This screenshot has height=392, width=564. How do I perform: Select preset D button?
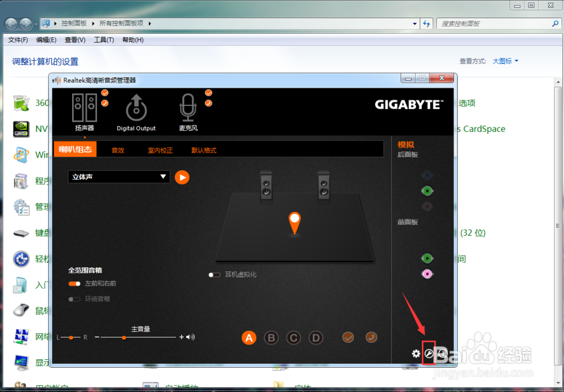click(x=316, y=338)
